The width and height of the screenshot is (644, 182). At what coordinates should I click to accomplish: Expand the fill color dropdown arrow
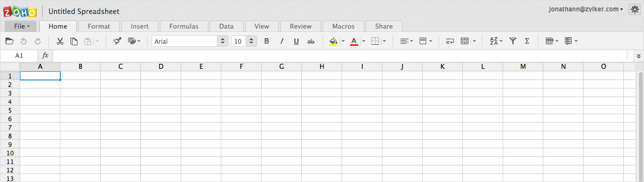coord(343,41)
